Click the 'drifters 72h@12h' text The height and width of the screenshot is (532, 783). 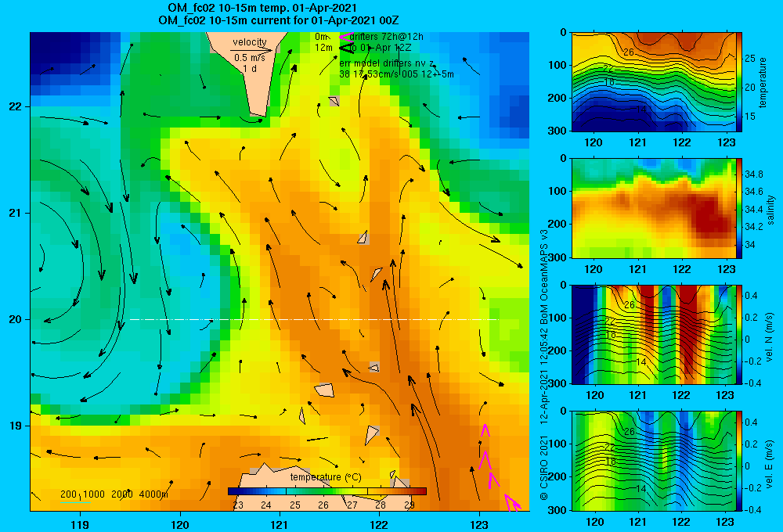[x=387, y=37]
